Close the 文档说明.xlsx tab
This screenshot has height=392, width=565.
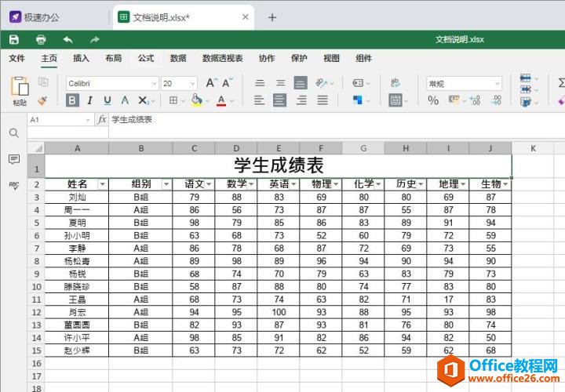[x=246, y=17]
